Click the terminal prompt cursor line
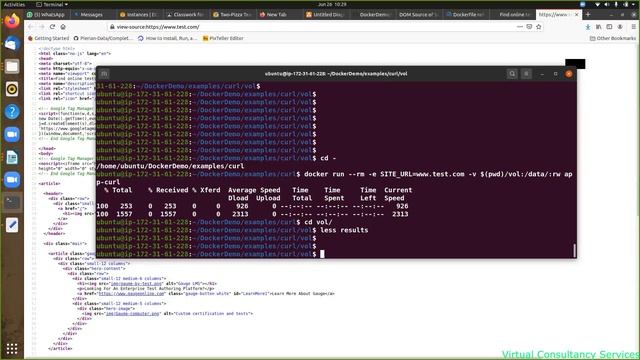This screenshot has height=360, width=640. click(210, 254)
